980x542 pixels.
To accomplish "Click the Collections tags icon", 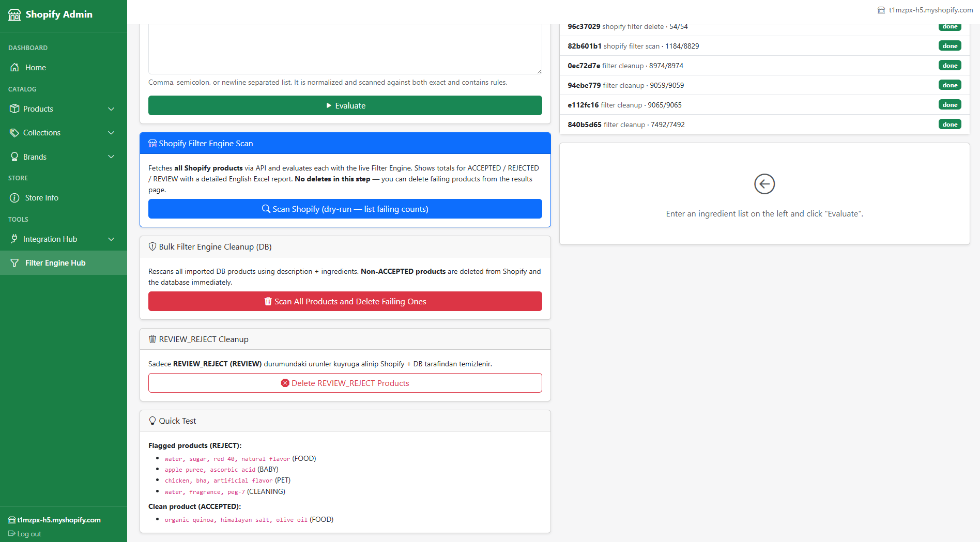I will coord(14,133).
